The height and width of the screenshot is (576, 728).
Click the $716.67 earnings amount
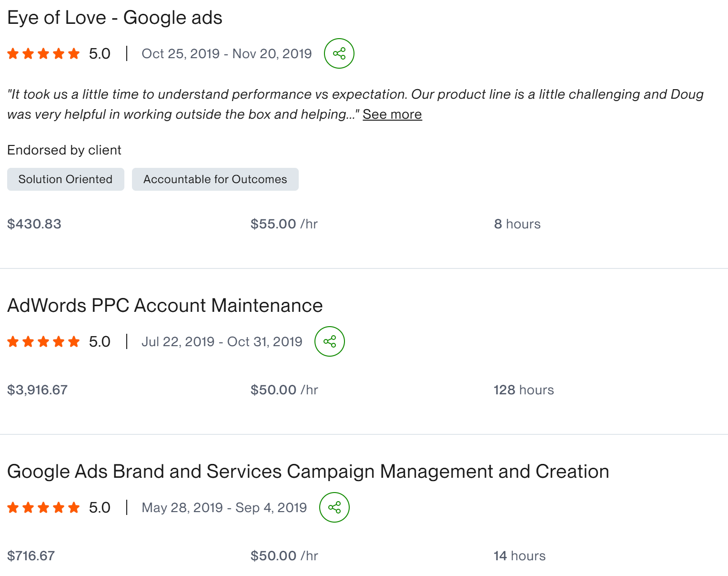tap(31, 556)
